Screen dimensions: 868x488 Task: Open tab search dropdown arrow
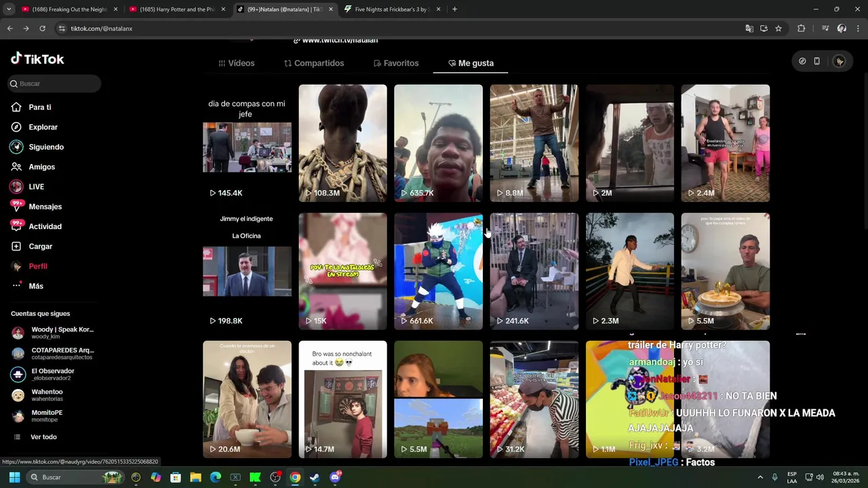(8, 9)
